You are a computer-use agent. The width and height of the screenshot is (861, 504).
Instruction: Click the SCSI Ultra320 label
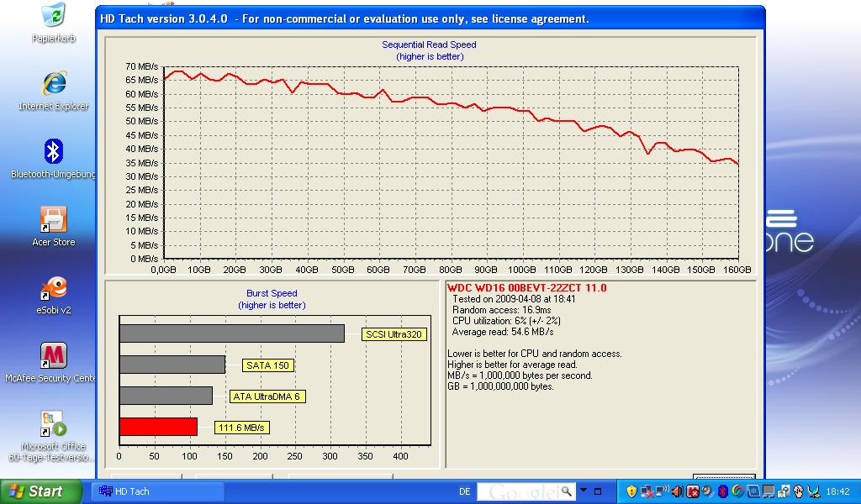(x=394, y=334)
